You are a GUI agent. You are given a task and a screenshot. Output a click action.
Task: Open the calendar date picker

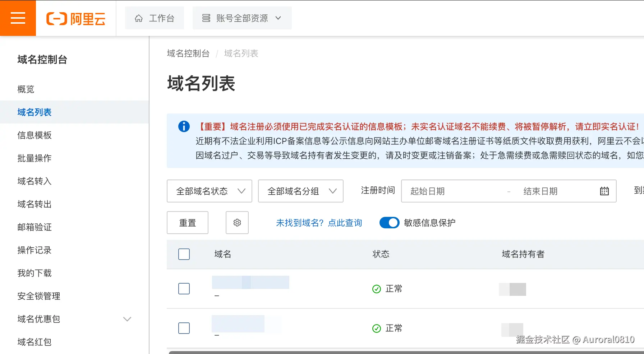tap(604, 191)
